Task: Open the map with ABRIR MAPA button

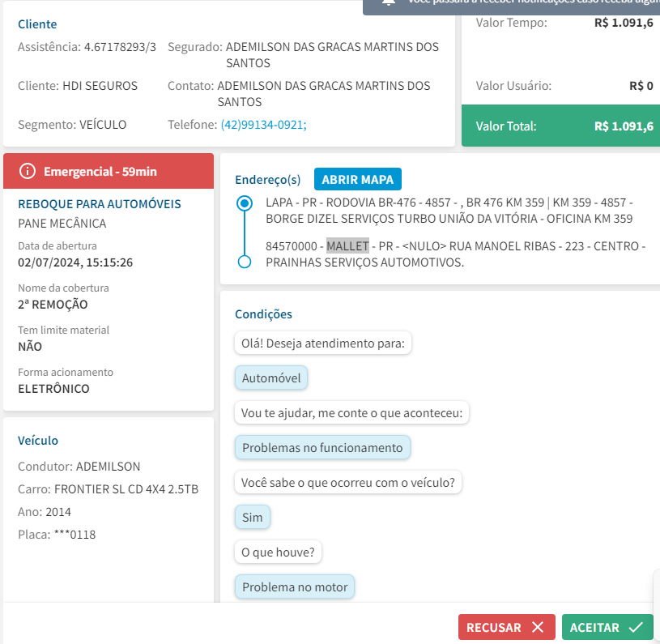Action: point(357,179)
